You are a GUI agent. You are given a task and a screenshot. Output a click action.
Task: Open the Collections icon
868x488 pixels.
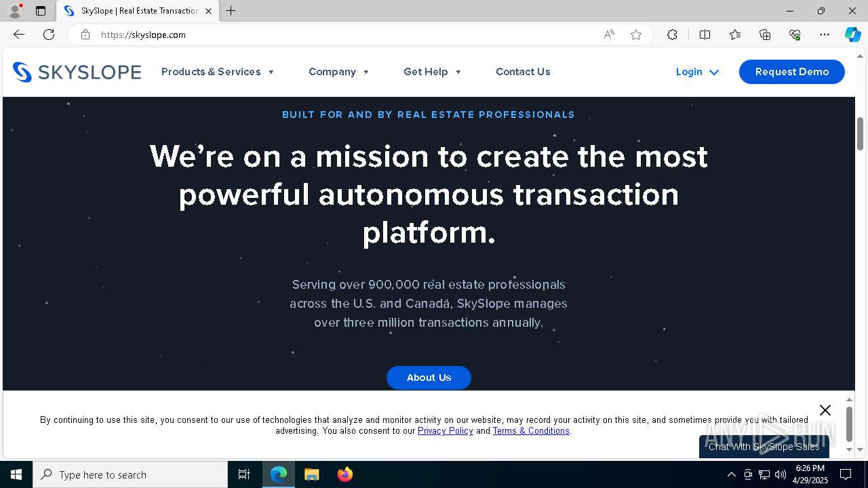pos(765,35)
